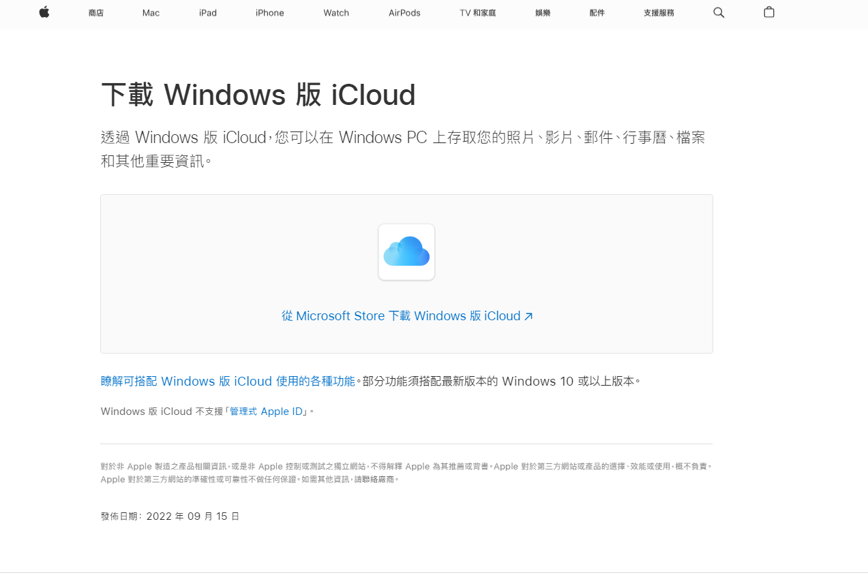Follow the 從 Microsoft Store 下載 Windows 版 iCloud link
Image resolution: width=868 pixels, height=588 pixels.
click(407, 316)
